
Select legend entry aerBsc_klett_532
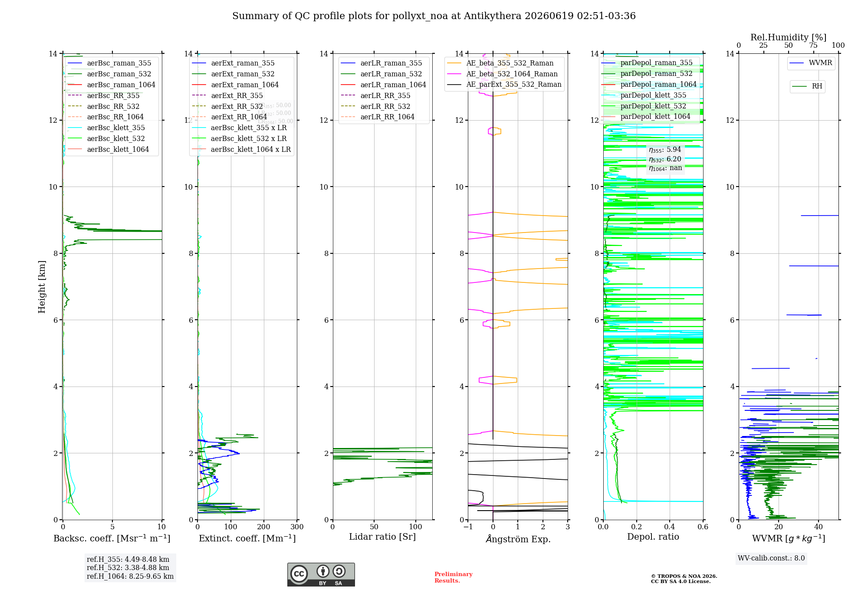pos(107,139)
